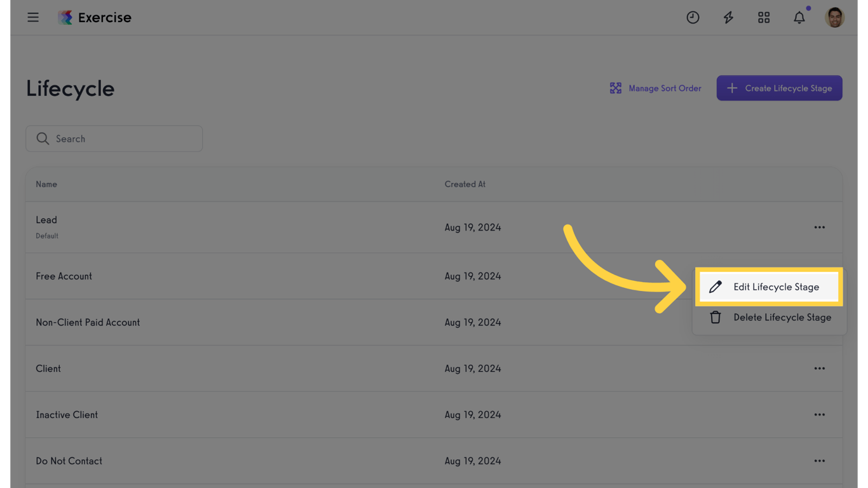868x488 pixels.
Task: Open the three-dot menu for Client
Action: [819, 369]
